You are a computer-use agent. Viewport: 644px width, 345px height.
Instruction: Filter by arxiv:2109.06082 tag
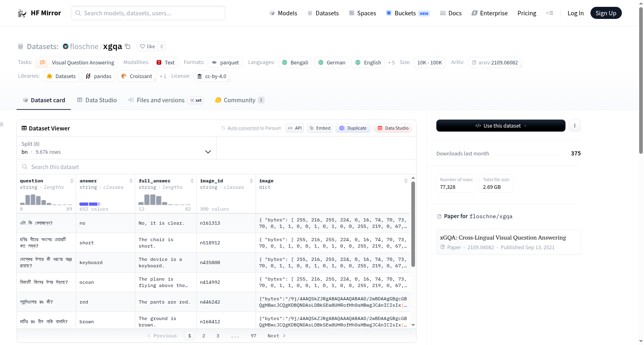(x=495, y=62)
